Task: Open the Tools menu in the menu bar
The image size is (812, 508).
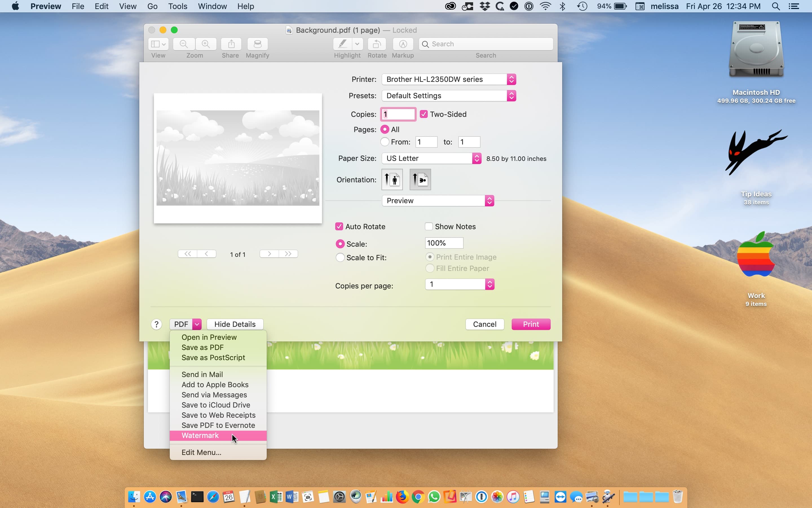Action: tap(178, 6)
